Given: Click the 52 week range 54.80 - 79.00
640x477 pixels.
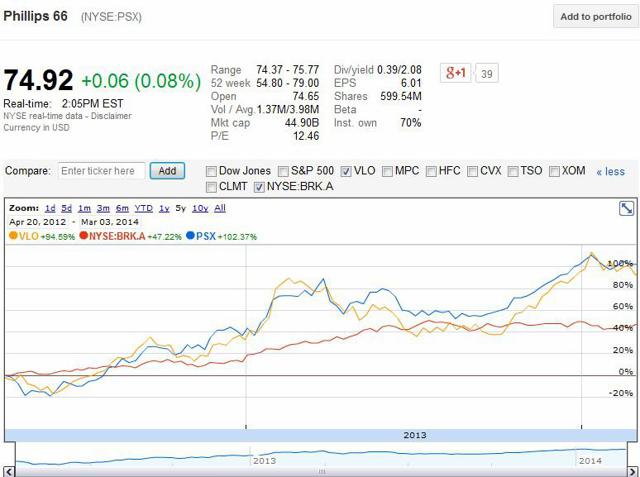Looking at the screenshot, I should (x=287, y=83).
